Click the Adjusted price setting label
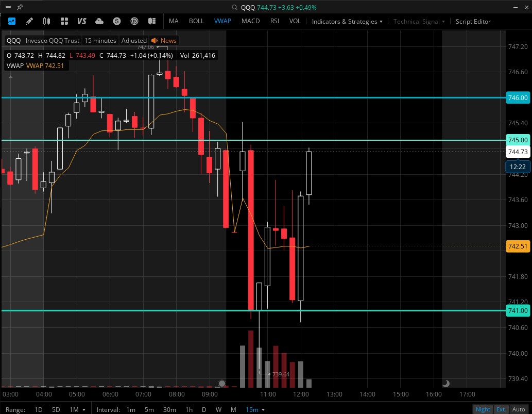Screen dimensions: 532x414 tap(134, 40)
